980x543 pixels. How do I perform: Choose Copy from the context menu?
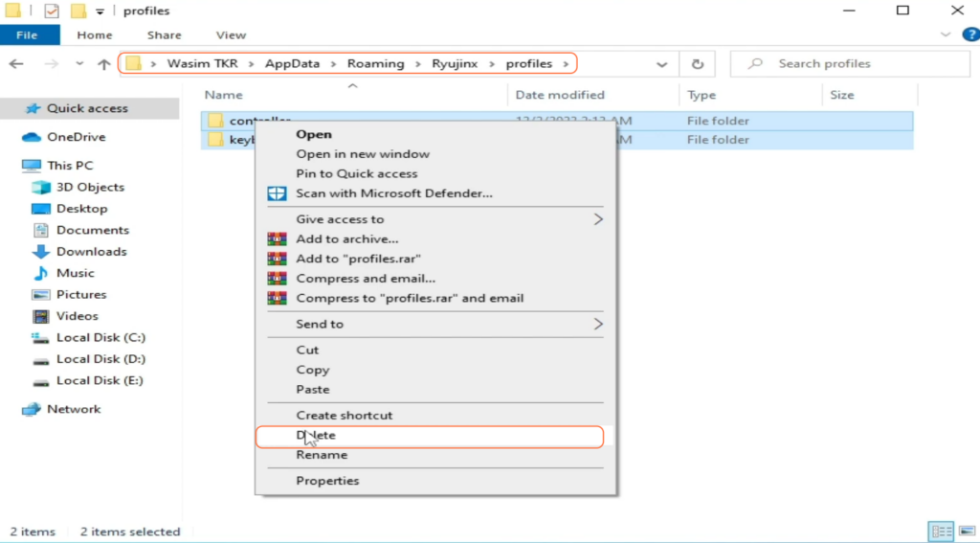(435, 370)
